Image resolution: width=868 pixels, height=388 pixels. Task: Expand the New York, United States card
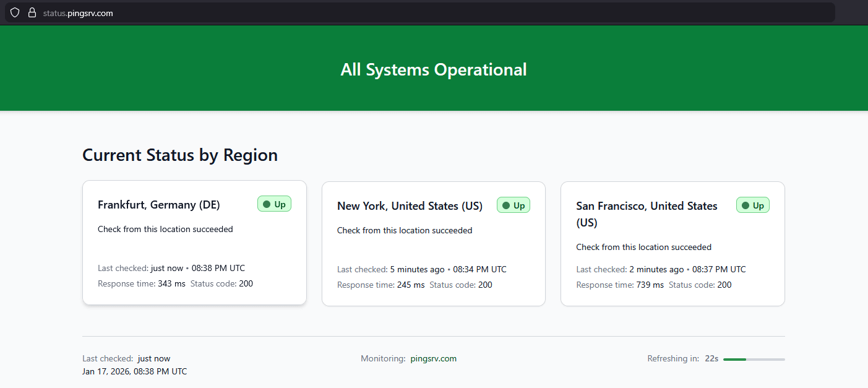[x=433, y=243]
